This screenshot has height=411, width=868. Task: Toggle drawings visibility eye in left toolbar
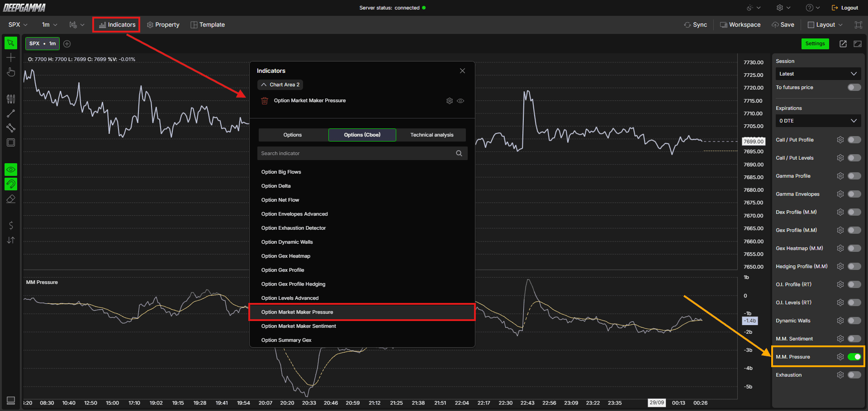[11, 170]
